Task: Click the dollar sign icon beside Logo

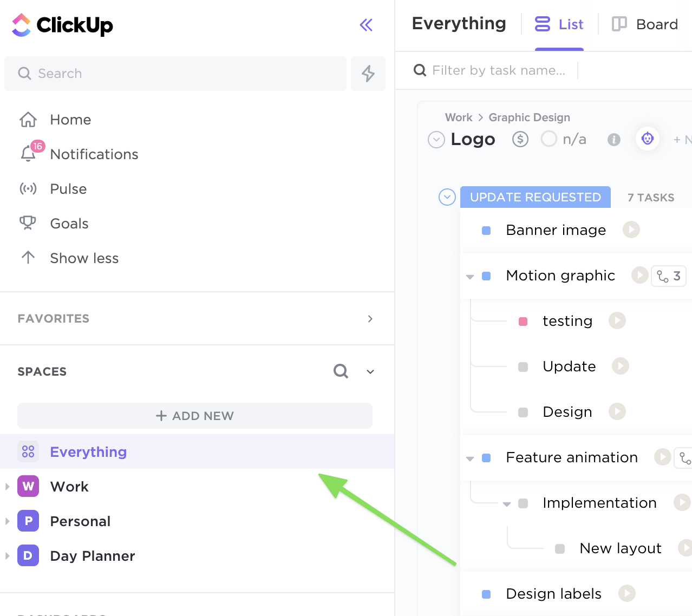Action: 520,140
